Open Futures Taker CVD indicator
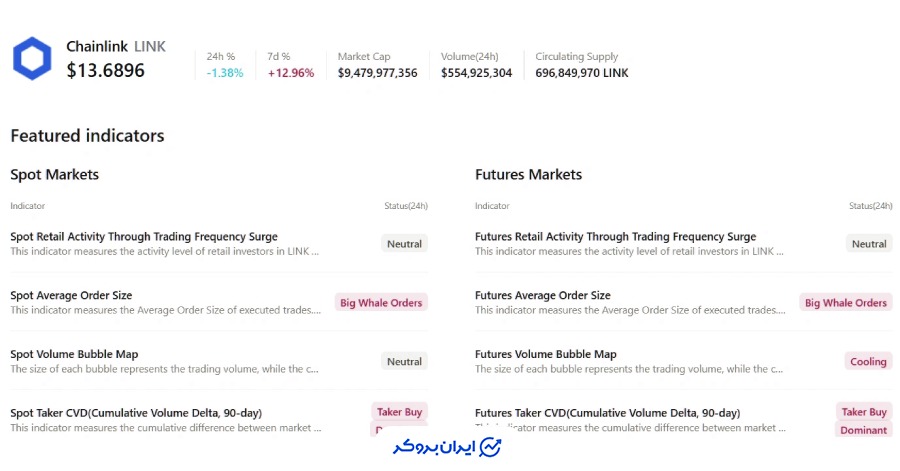This screenshot has width=900, height=471. coord(607,413)
